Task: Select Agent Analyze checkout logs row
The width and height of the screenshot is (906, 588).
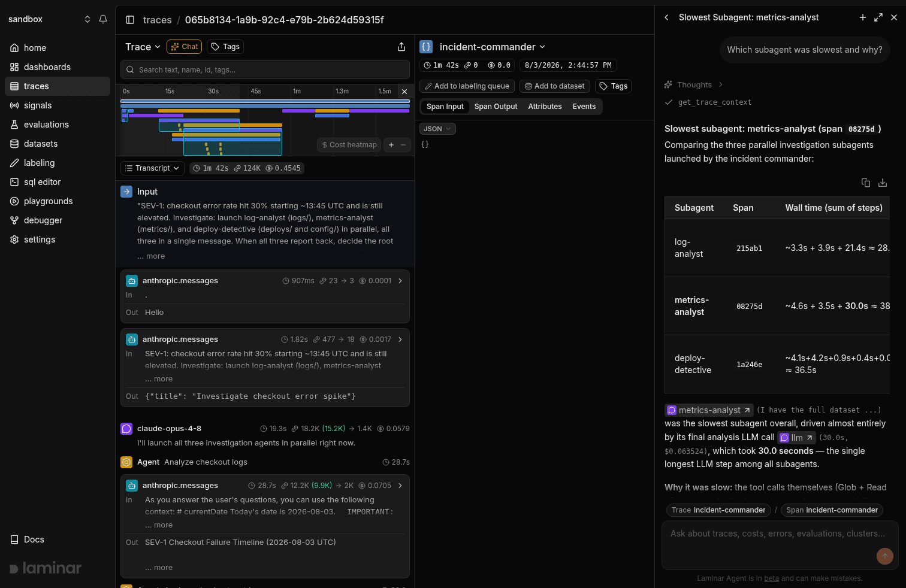Action: pos(265,462)
